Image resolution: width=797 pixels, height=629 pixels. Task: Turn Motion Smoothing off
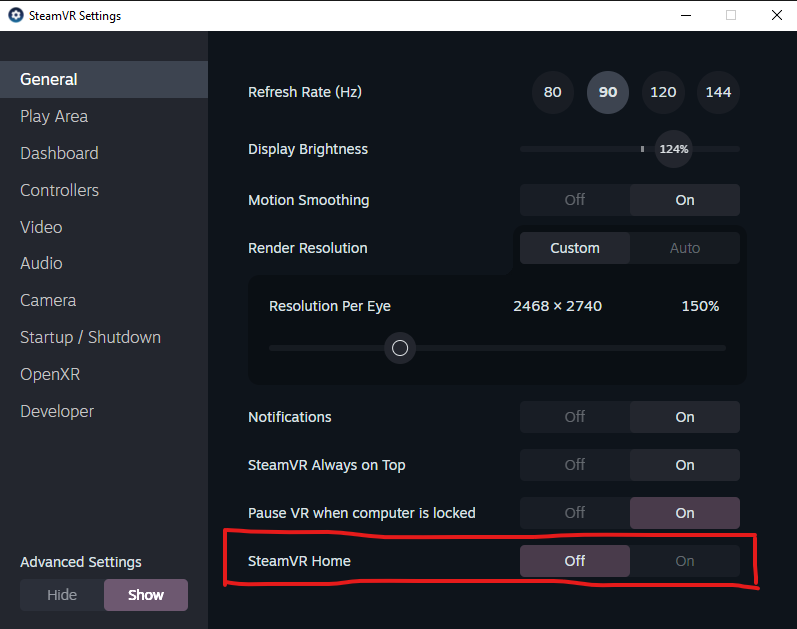click(x=575, y=200)
